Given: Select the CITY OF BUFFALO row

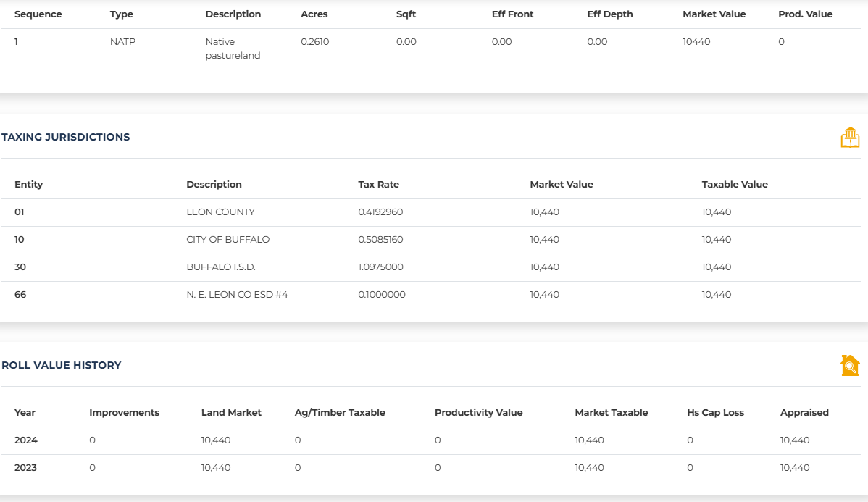Looking at the screenshot, I should click(228, 240).
